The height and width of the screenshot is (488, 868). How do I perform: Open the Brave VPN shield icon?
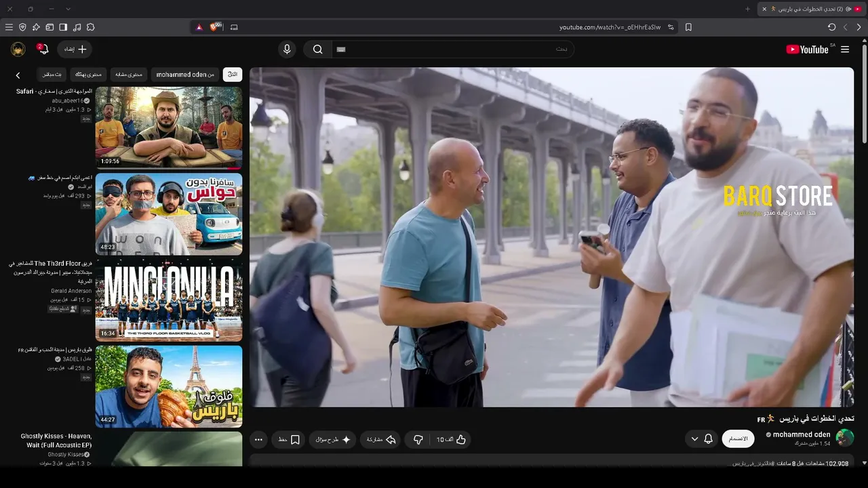(22, 27)
